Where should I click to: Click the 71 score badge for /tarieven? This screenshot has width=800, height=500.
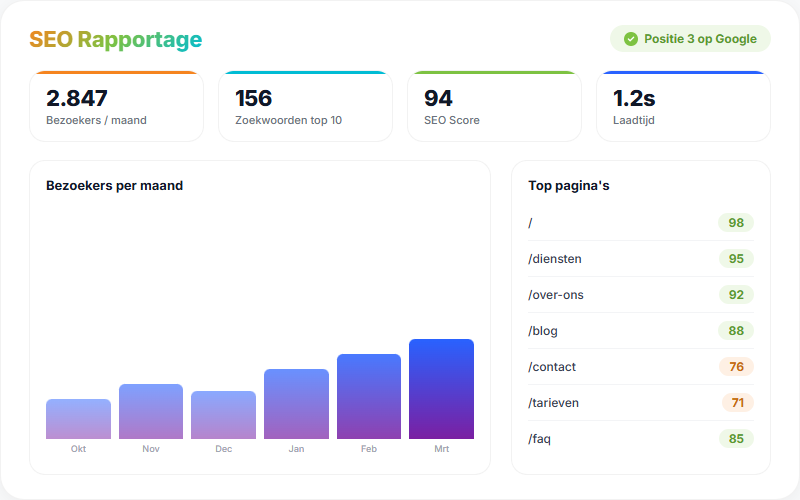coord(737,403)
